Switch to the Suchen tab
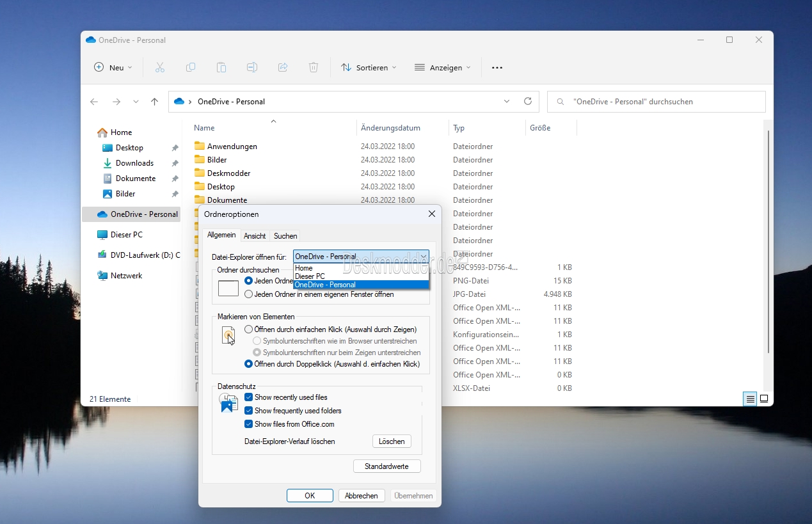This screenshot has height=524, width=812. (x=285, y=236)
